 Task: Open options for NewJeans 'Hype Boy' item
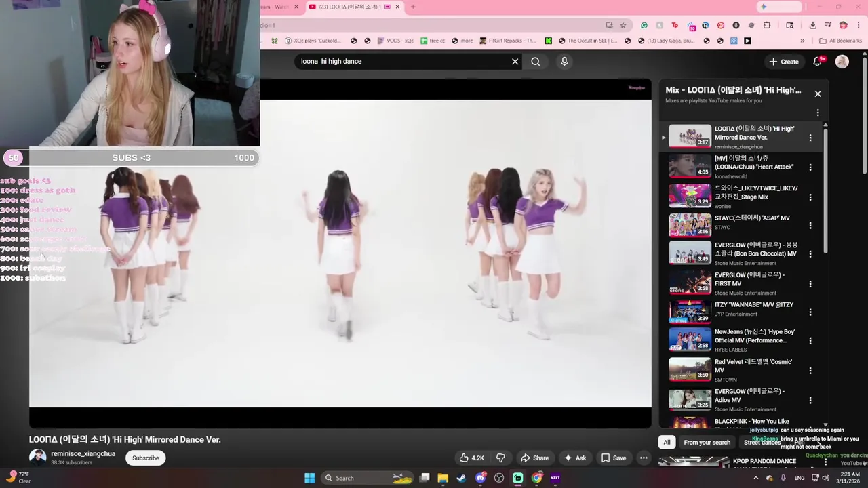(810, 341)
